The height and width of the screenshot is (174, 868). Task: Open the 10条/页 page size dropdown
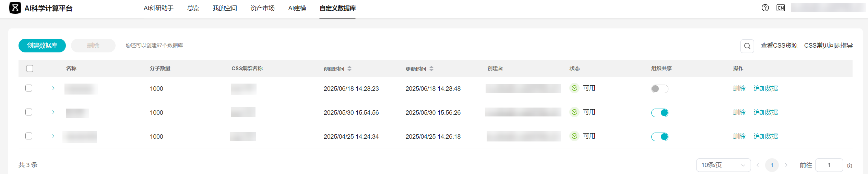[723, 165]
